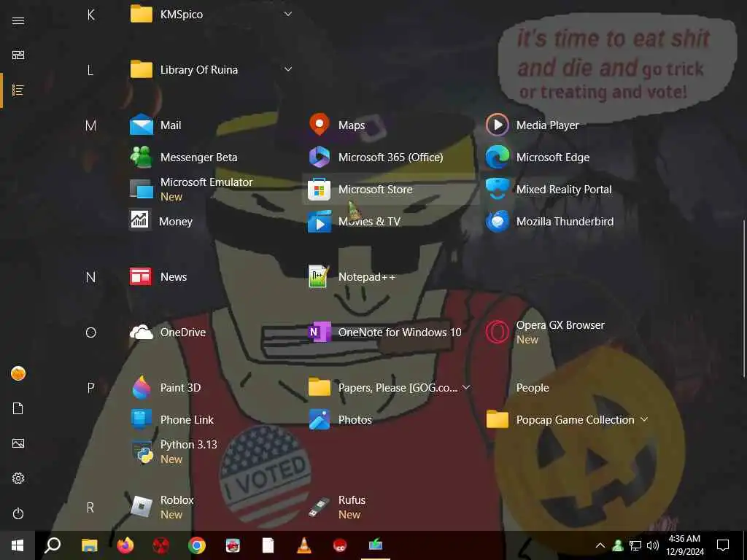Click the letter O group header
This screenshot has height=560, width=747.
coord(90,332)
